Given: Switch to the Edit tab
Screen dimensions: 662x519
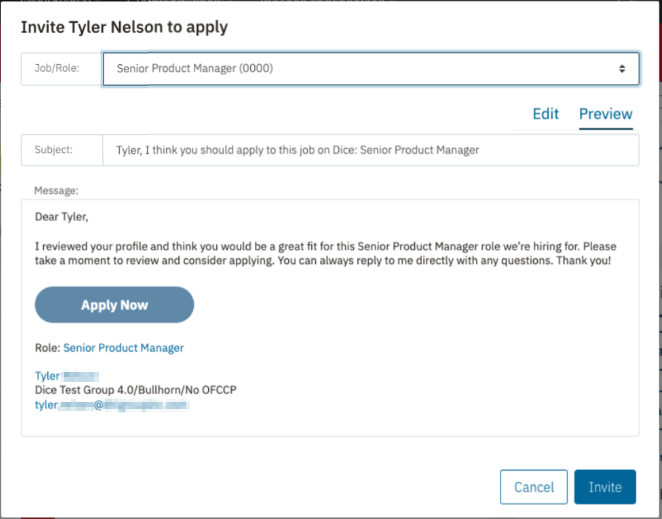Looking at the screenshot, I should (x=545, y=114).
